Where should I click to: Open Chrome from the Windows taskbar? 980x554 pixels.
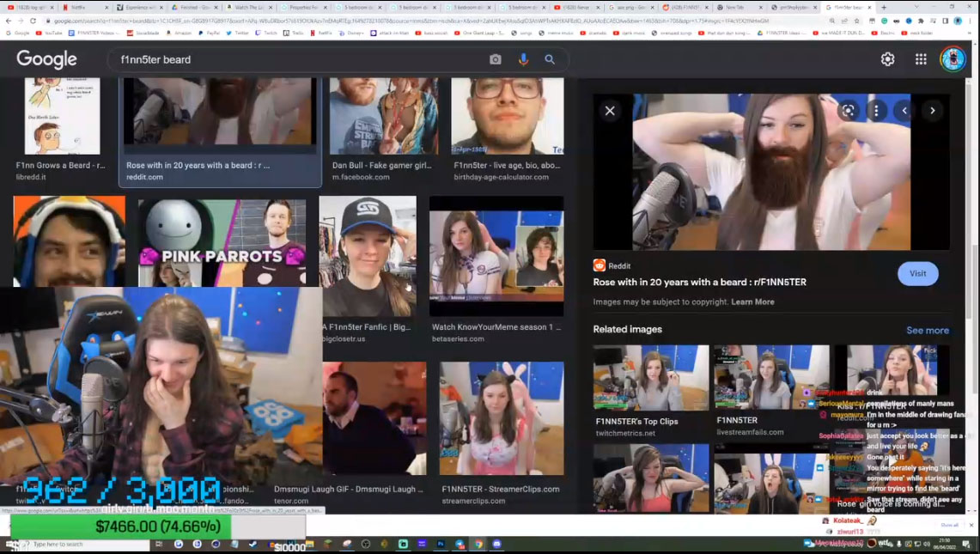[478, 544]
